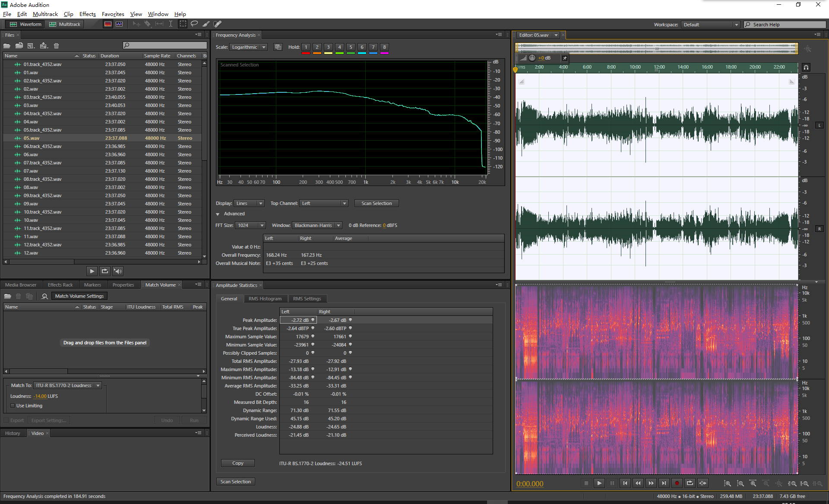Viewport: 829px width, 504px height.
Task: Click Zoom In at In Point icon
Action: [x=792, y=484]
